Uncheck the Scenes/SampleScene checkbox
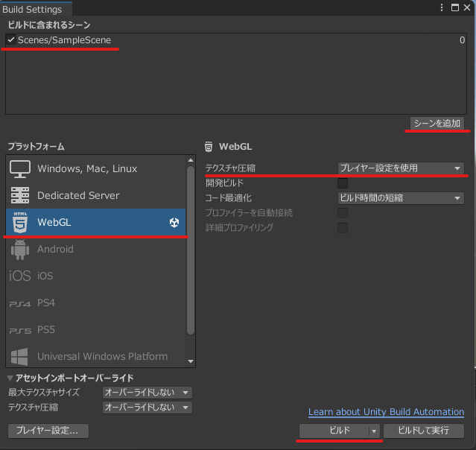Viewport: 476px width, 450px height. click(x=11, y=39)
